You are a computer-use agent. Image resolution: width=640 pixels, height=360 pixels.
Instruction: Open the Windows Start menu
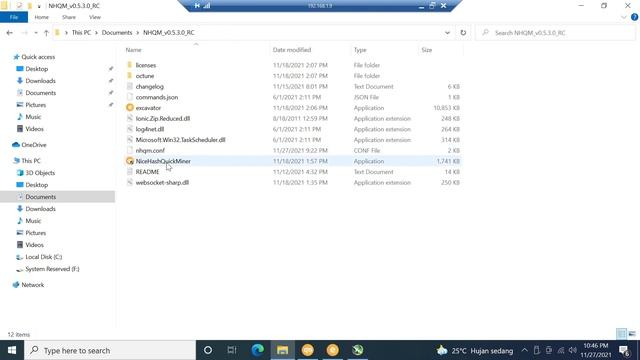[12, 350]
